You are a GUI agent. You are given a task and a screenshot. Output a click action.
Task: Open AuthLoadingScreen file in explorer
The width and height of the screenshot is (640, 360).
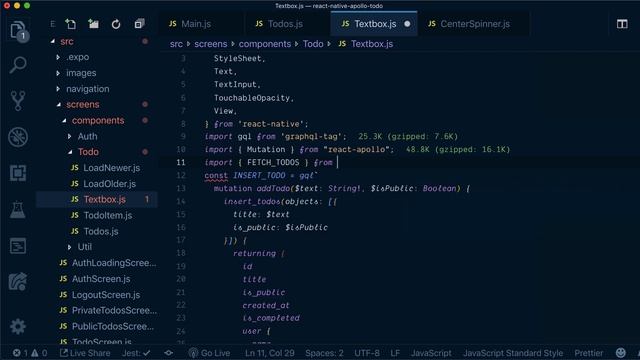[x=114, y=263]
